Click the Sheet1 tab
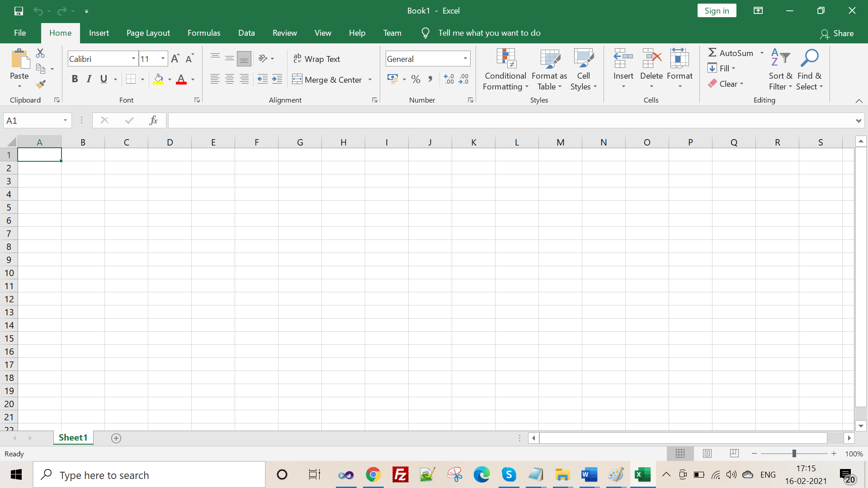 (72, 437)
